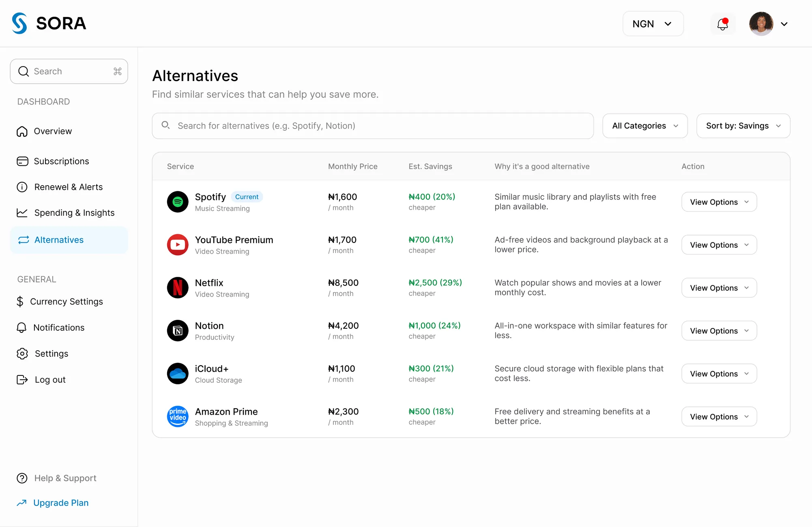Focus the sidebar Search field
Image resolution: width=812 pixels, height=527 pixels.
pyautogui.click(x=69, y=71)
